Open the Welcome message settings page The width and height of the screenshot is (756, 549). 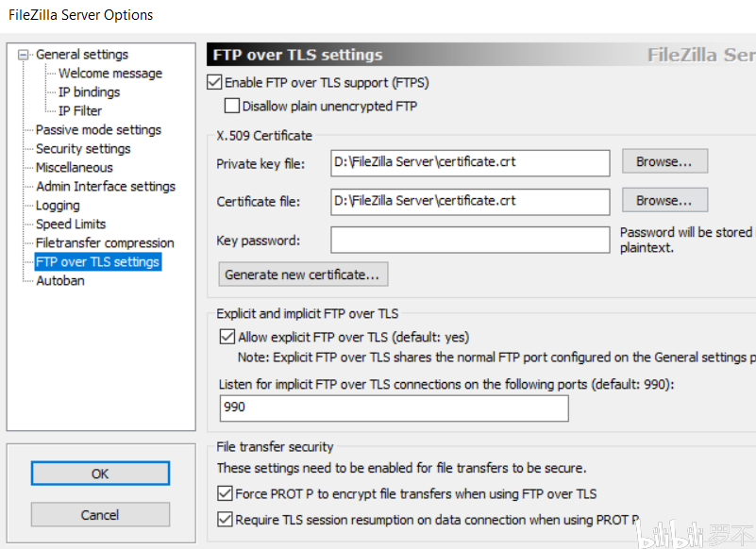109,74
